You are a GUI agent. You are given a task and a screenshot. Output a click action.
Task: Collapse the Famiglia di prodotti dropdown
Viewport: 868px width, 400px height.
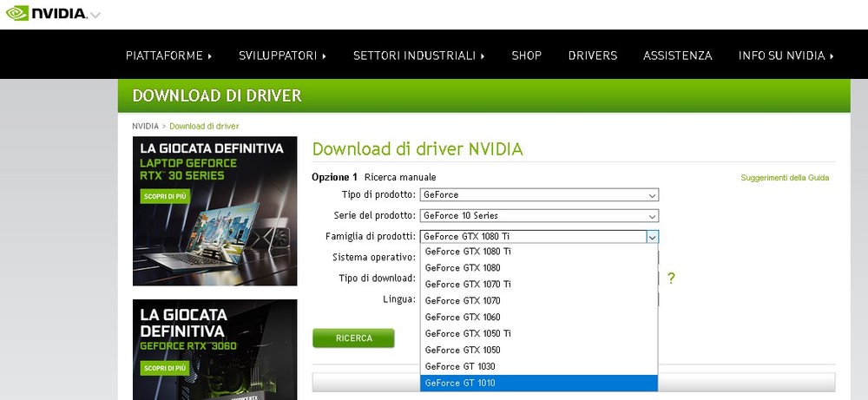[652, 236]
